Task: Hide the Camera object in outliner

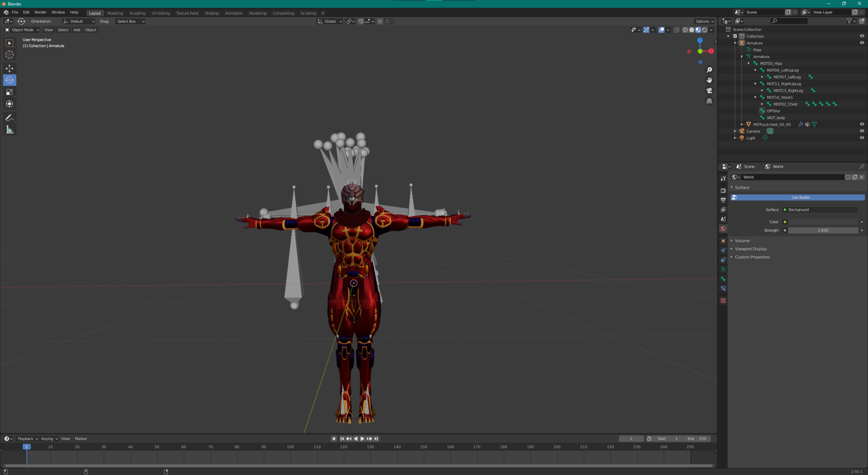Action: [862, 131]
